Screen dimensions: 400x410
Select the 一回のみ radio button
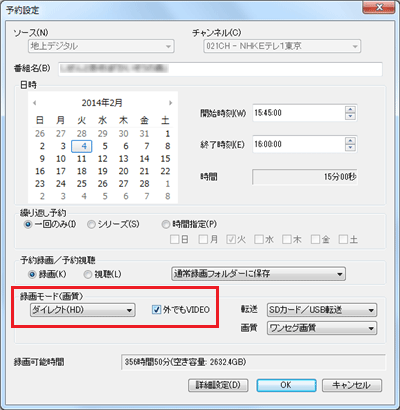click(x=28, y=224)
